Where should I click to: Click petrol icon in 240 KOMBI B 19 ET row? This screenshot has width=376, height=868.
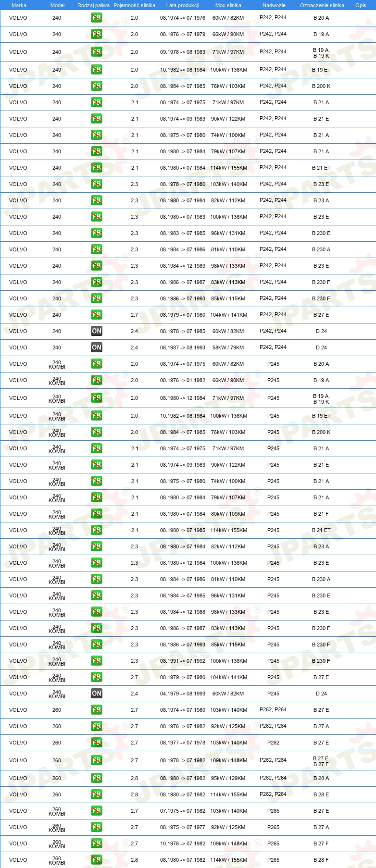(97, 416)
